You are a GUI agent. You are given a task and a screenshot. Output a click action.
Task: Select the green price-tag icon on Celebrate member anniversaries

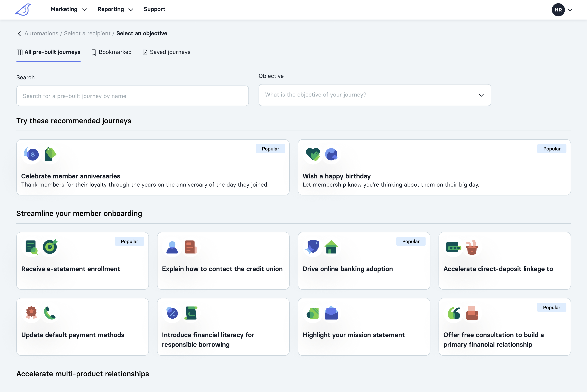[x=50, y=154]
